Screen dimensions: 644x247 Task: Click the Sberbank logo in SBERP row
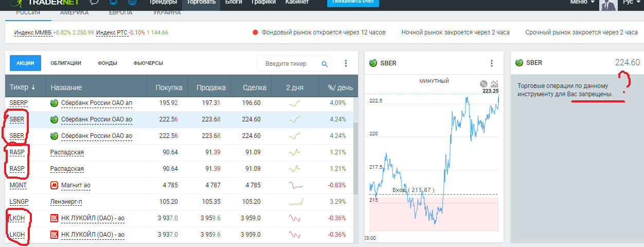(54, 103)
